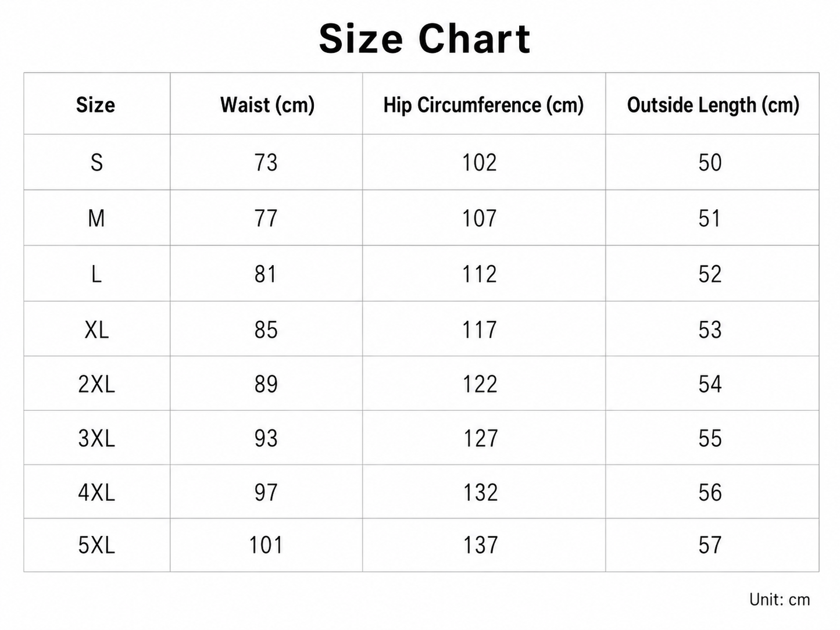The image size is (840, 630).
Task: Select hip circumference value 112
Action: [480, 274]
